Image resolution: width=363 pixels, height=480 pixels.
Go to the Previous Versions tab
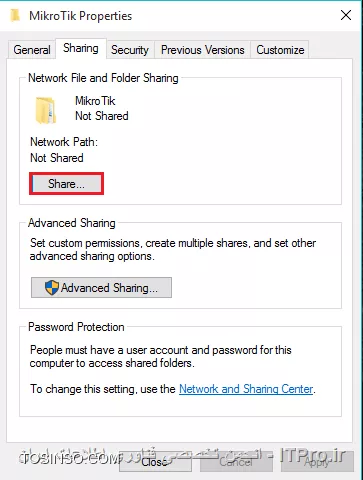point(203,50)
